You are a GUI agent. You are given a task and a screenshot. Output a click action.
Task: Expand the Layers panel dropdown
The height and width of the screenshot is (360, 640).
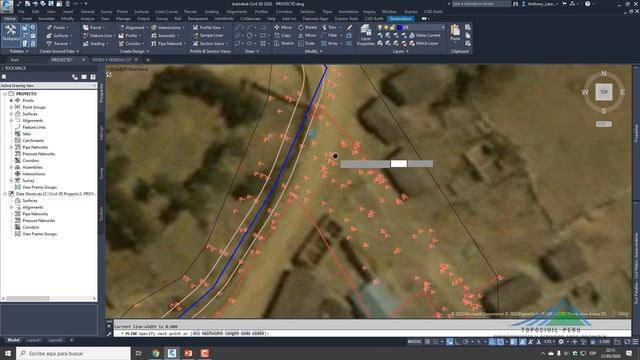tap(400, 51)
